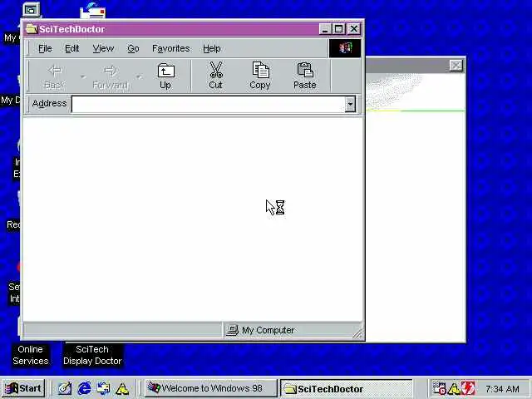Viewport: 532px width, 399px height.
Task: Minimize the SciTechDoctor window
Action: [x=325, y=29]
